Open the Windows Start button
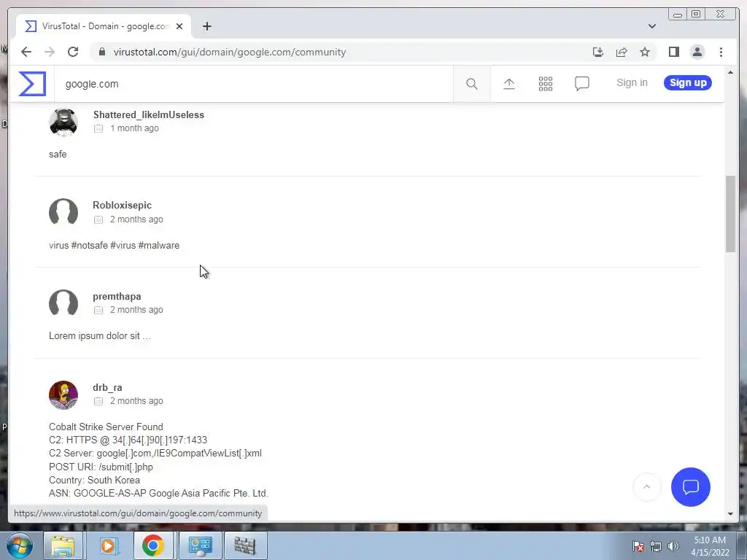747x560 pixels. 20,545
